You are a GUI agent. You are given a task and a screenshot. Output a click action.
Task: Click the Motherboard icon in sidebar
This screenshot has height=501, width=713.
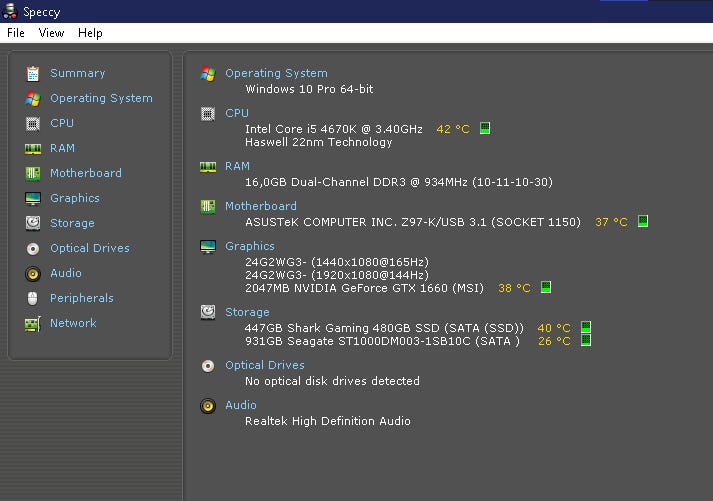33,173
